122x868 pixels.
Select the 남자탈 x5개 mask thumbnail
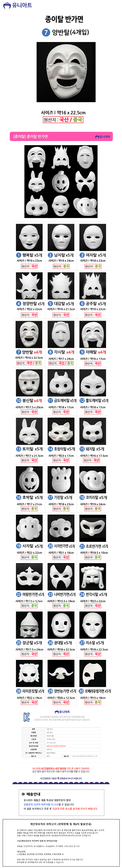pos(61,237)
